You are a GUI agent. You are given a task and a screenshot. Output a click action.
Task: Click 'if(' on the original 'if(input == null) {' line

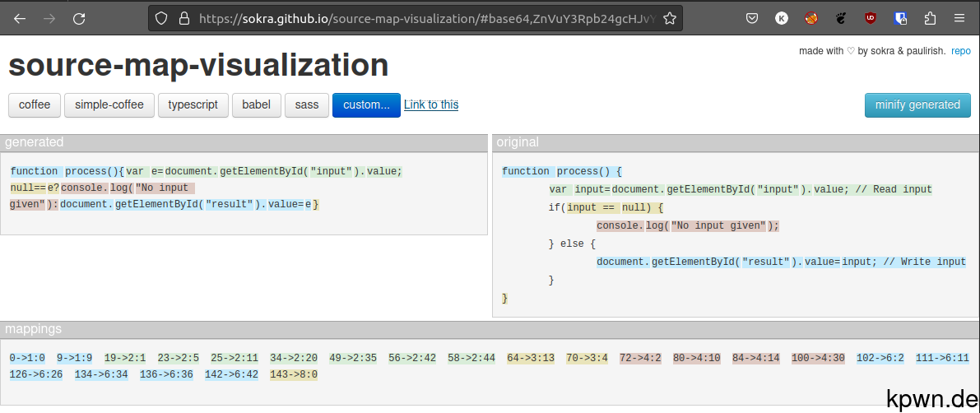[x=557, y=207]
